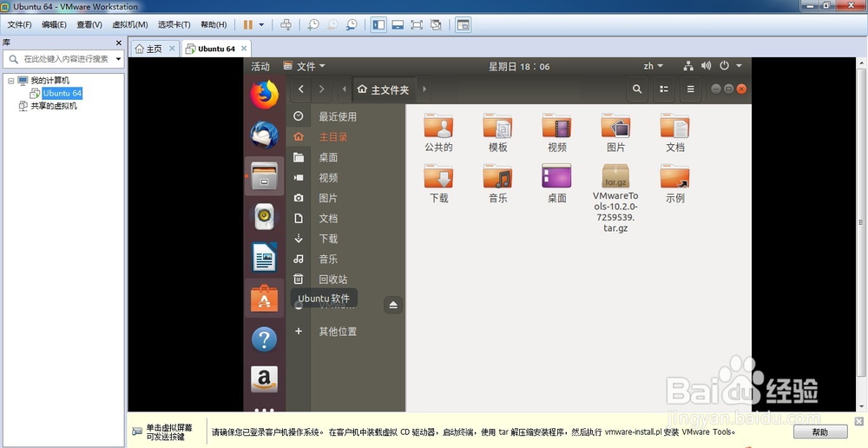The height and width of the screenshot is (448, 868).
Task: Toggle the library sidebar view icon
Action: (x=378, y=25)
